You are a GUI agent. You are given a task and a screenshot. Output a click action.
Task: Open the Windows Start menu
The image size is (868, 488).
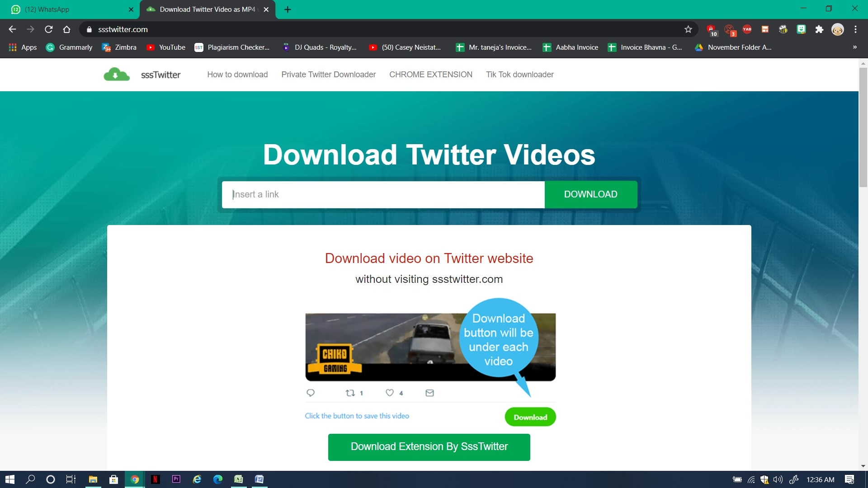[10, 479]
